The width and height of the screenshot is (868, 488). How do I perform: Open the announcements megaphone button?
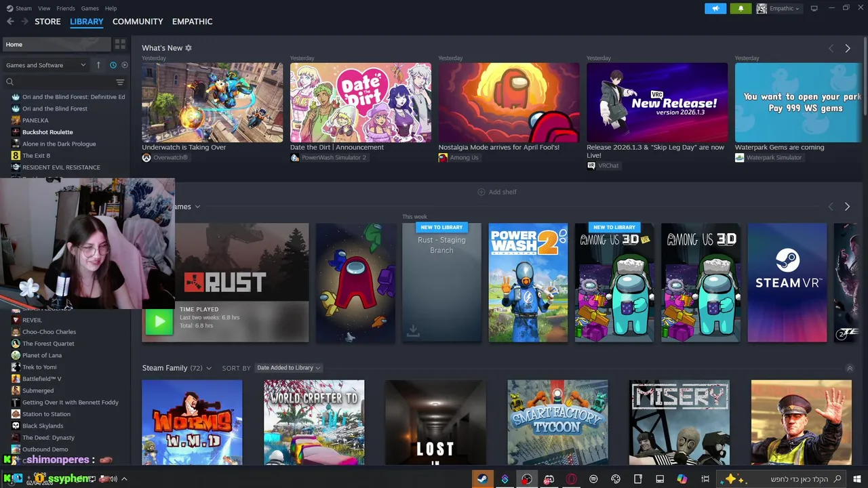715,8
